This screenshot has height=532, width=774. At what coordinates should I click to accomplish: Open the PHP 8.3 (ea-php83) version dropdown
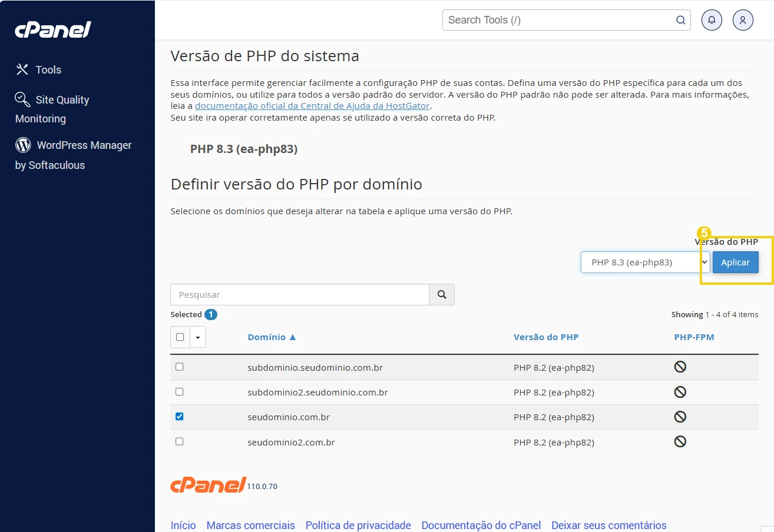click(644, 262)
